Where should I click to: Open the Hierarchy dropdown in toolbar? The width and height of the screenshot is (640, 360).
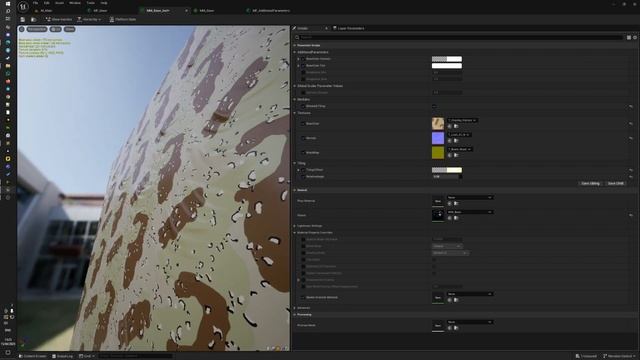89,19
